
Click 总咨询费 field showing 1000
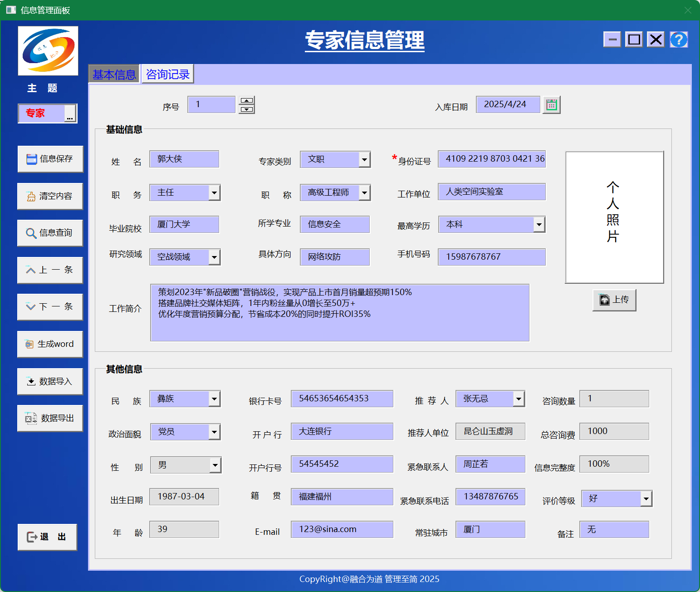pyautogui.click(x=614, y=431)
